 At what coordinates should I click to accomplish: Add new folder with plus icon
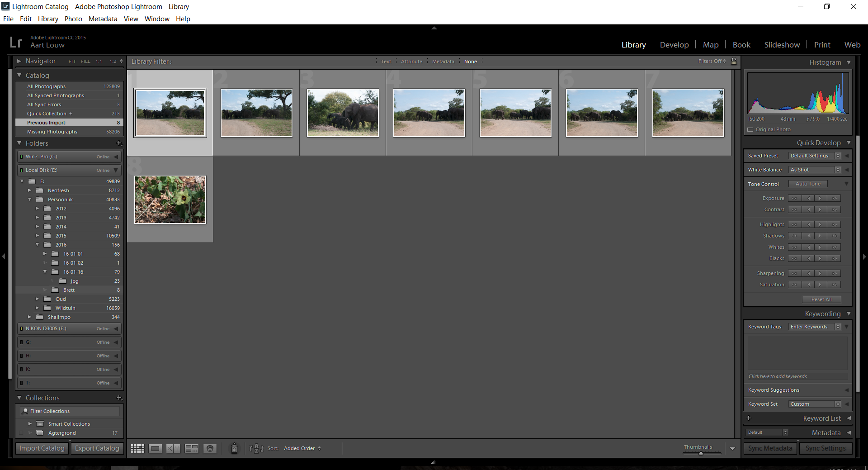pos(119,143)
